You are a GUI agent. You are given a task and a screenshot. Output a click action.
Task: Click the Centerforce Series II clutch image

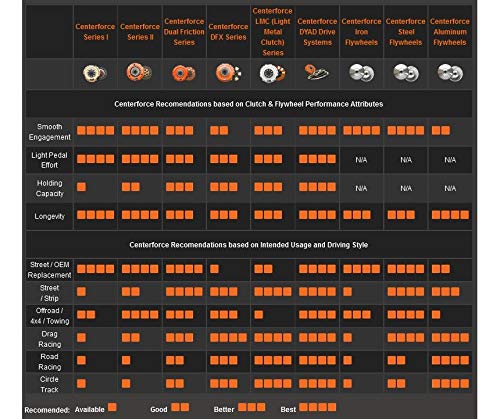click(139, 72)
